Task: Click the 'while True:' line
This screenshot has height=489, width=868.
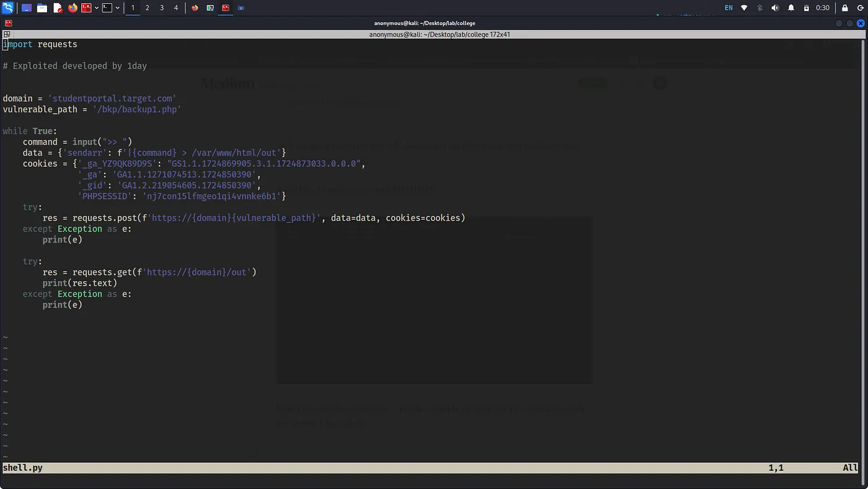Action: (30, 131)
